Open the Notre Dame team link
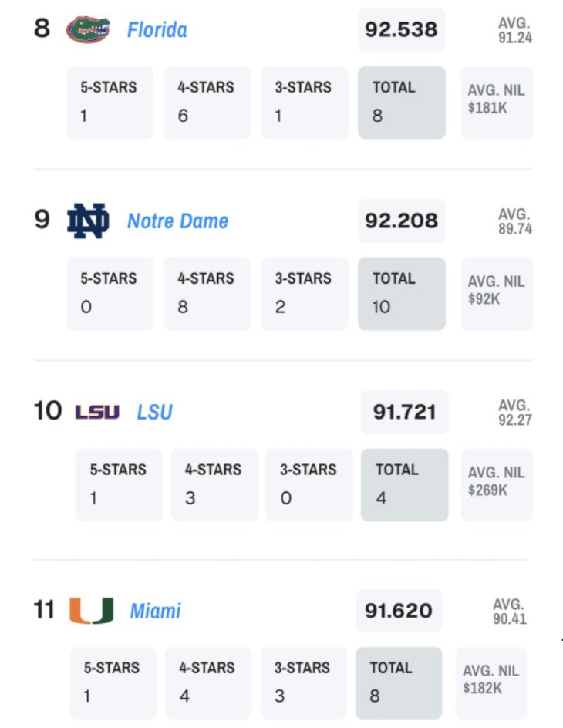Screen dimensions: 563x728 (x=177, y=221)
